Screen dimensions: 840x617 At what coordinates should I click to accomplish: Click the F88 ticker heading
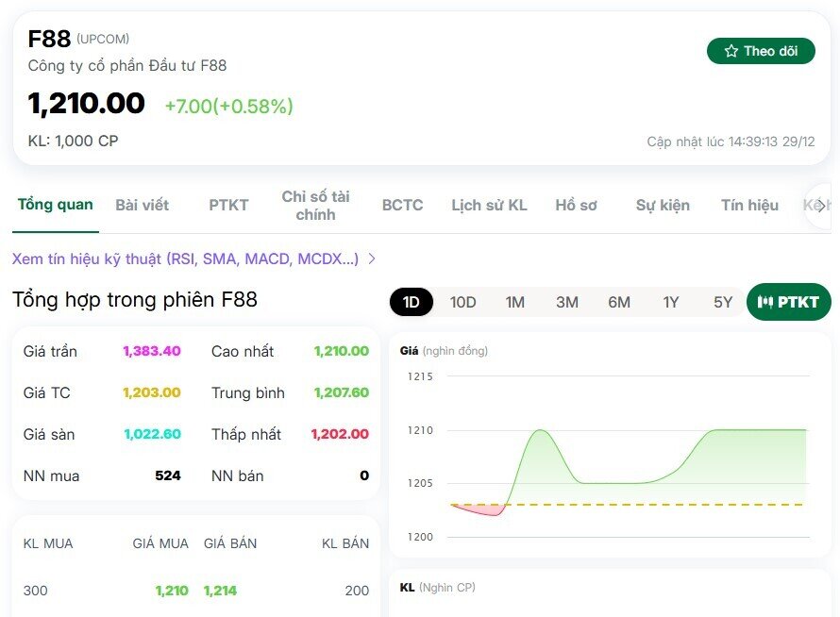[49, 39]
